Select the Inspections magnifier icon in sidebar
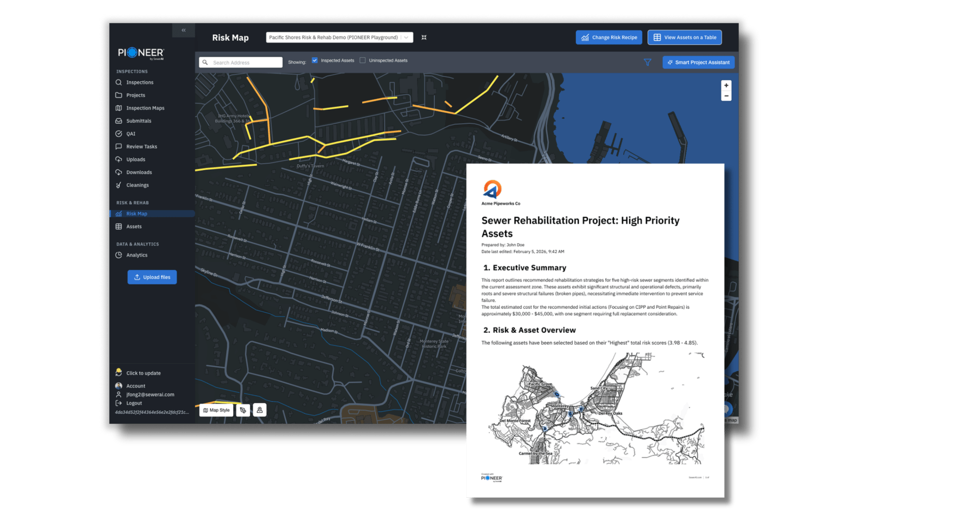The width and height of the screenshot is (980, 513). [x=119, y=82]
